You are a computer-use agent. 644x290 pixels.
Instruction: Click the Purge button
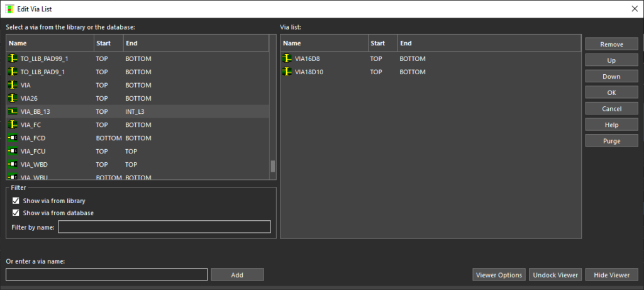(x=611, y=141)
